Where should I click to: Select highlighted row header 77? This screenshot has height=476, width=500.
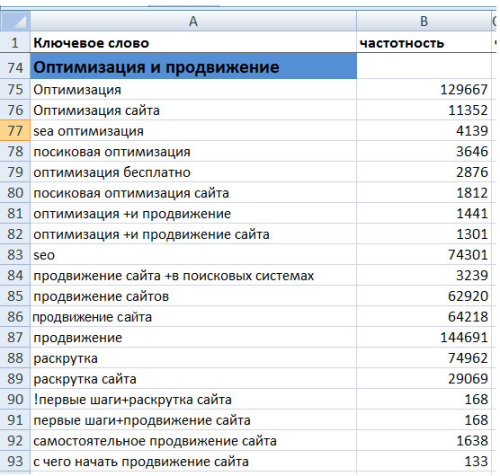(x=15, y=131)
